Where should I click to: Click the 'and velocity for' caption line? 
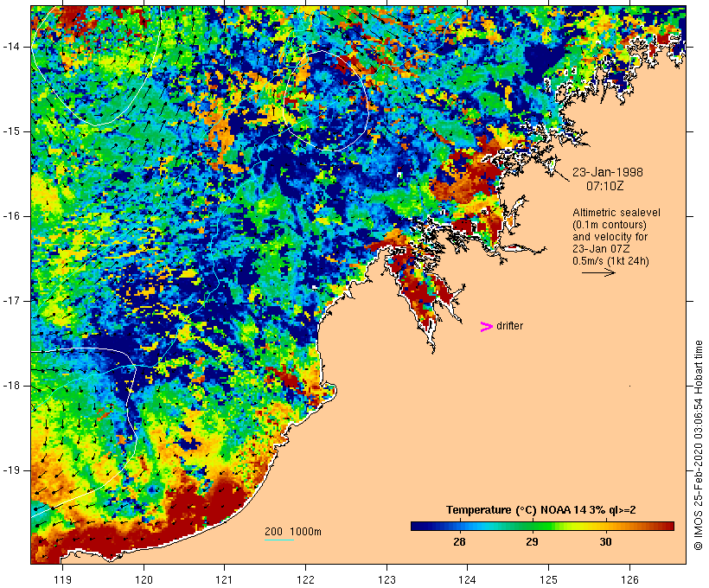pos(610,237)
